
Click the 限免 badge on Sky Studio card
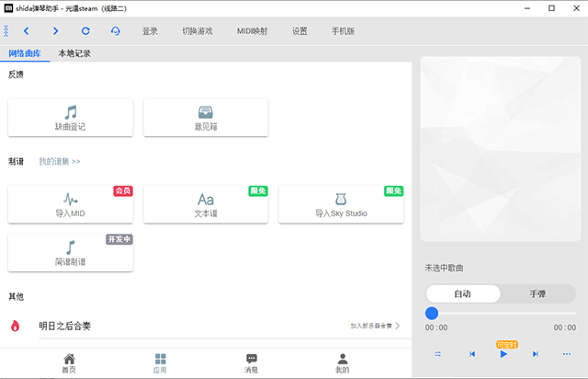click(393, 190)
